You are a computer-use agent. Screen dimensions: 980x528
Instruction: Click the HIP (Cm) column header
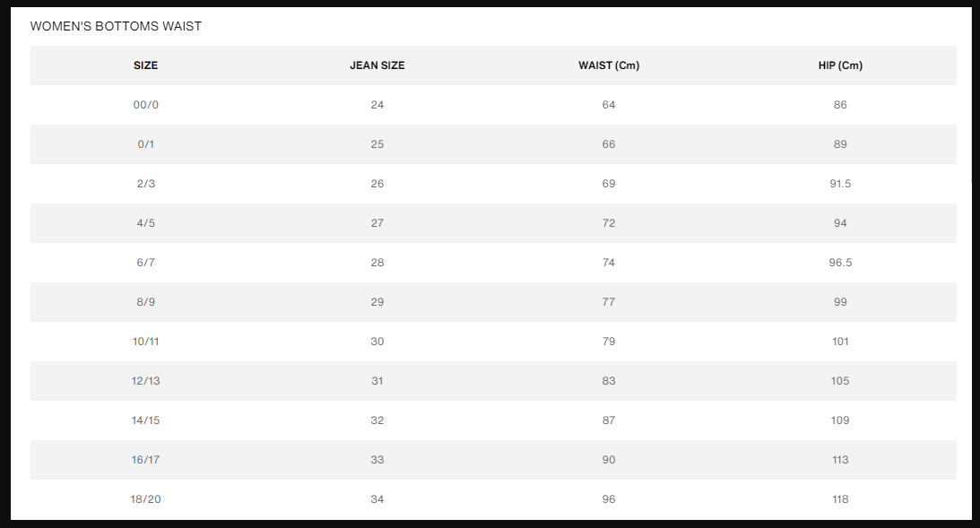[840, 65]
